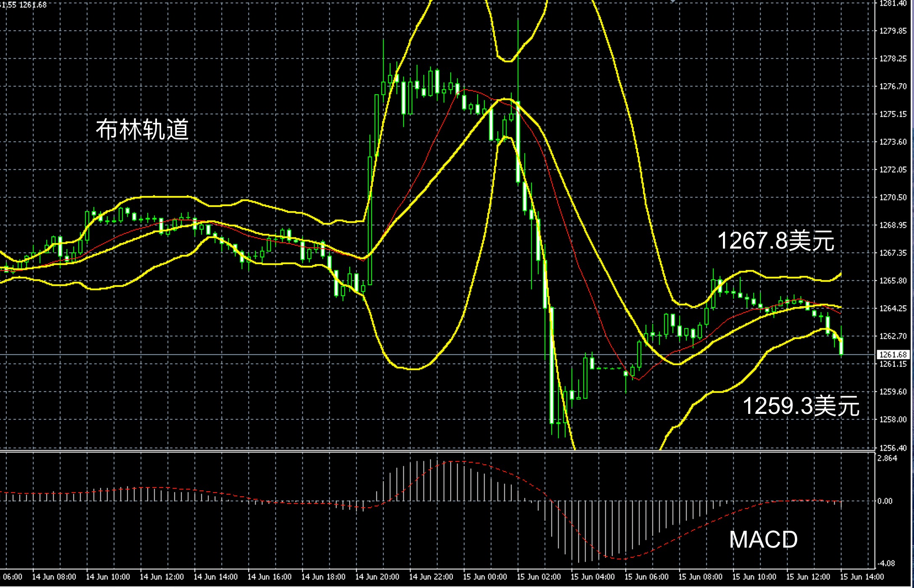Click the 1258.00 price axis label
This screenshot has height=588, width=914.
coord(893,419)
